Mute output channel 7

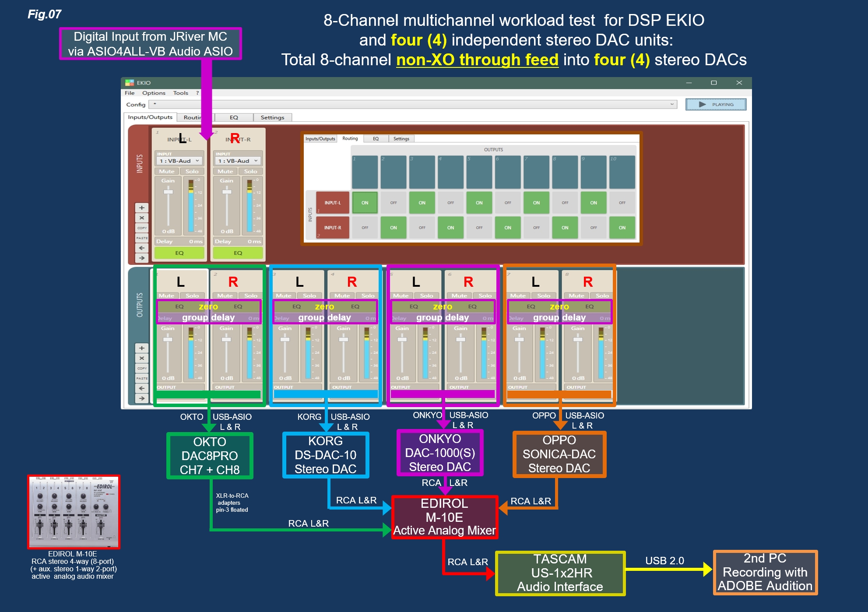[518, 295]
